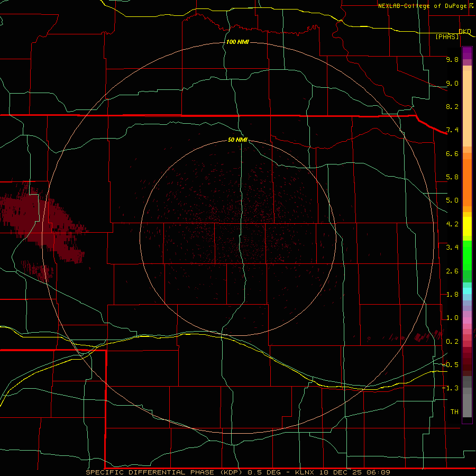The height and width of the screenshot is (476, 476).
Task: Click the 100 NMI range ring label
Action: tap(237, 42)
